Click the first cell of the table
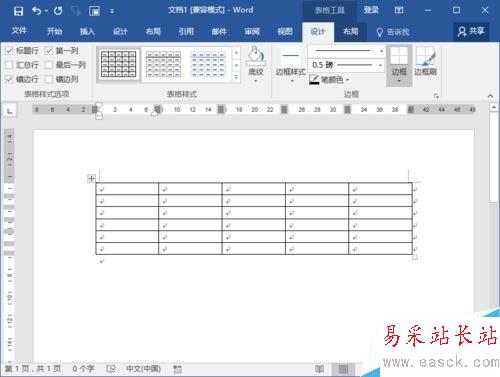 [x=127, y=189]
